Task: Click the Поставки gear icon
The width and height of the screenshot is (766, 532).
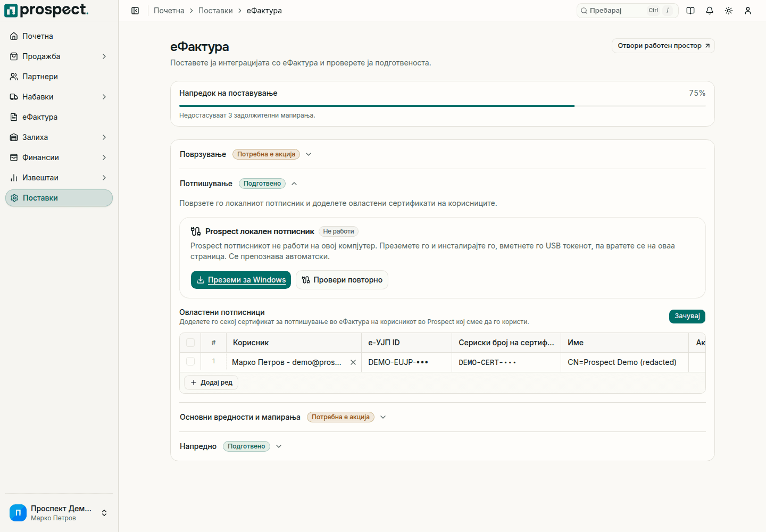Action: (x=14, y=198)
